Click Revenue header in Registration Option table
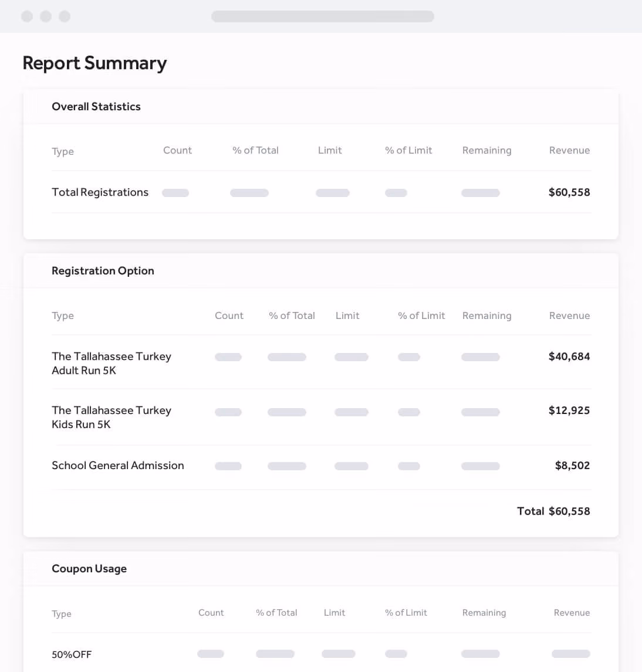 [x=569, y=316]
